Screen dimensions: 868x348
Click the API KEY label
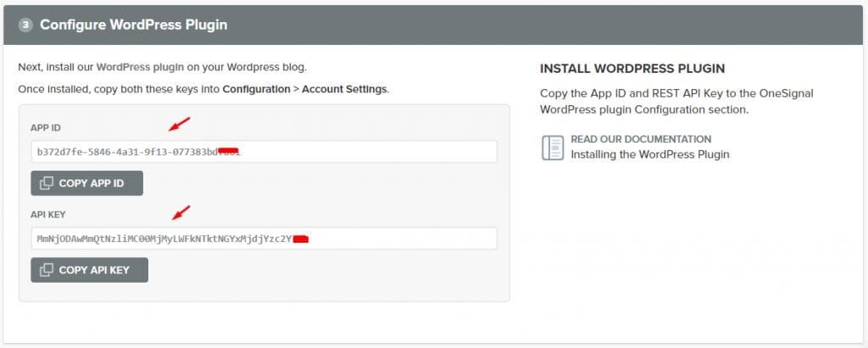tap(48, 214)
